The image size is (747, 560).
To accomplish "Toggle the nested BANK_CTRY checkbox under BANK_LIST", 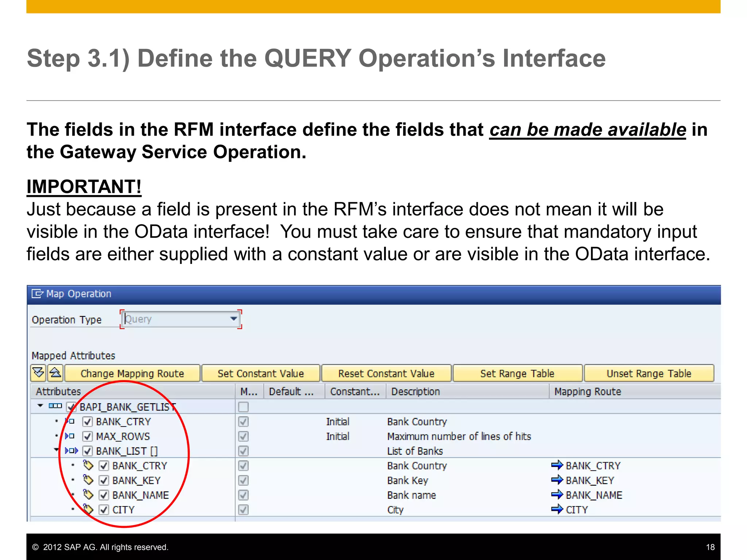I will click(x=104, y=466).
